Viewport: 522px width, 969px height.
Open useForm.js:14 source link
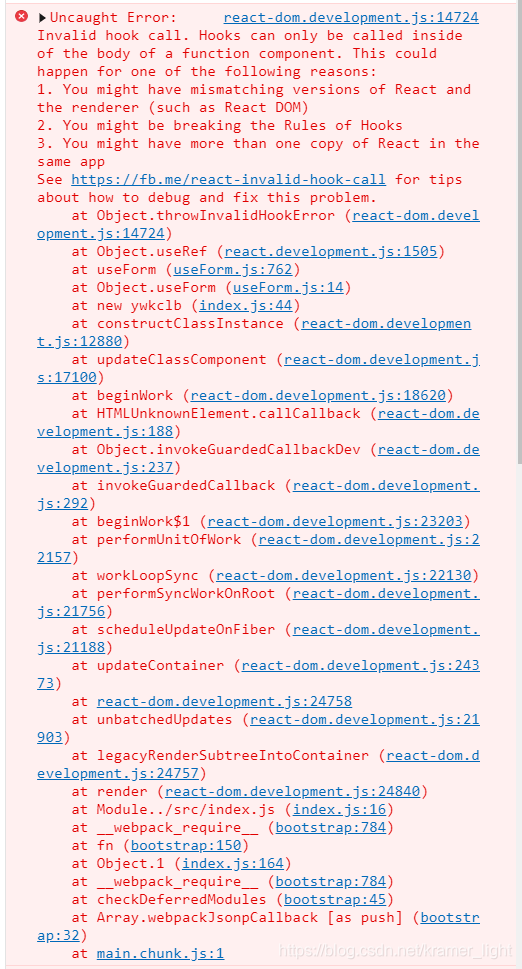click(x=288, y=287)
